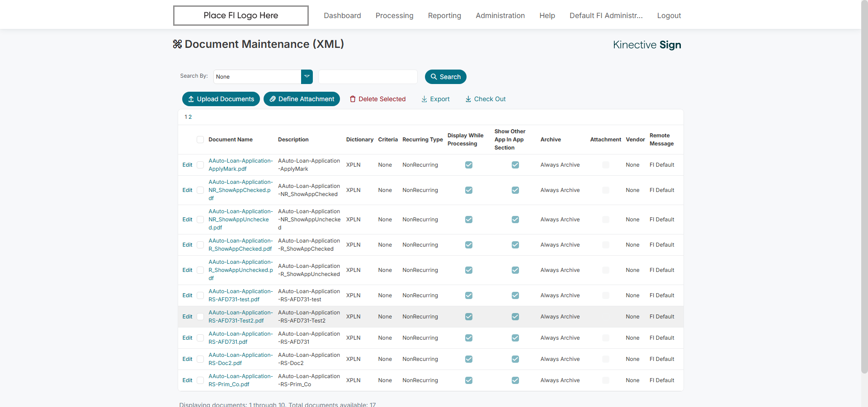The image size is (868, 407).
Task: Click the paperclip icon in Define Attachment
Action: 273,99
